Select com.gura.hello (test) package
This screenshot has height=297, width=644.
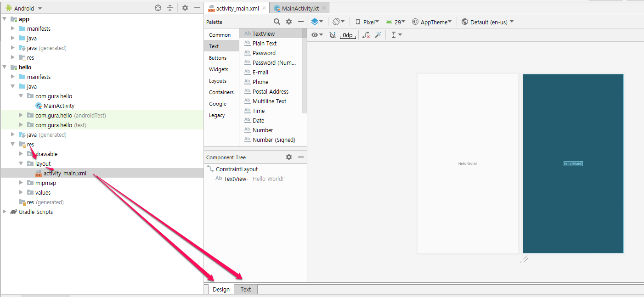click(x=56, y=125)
